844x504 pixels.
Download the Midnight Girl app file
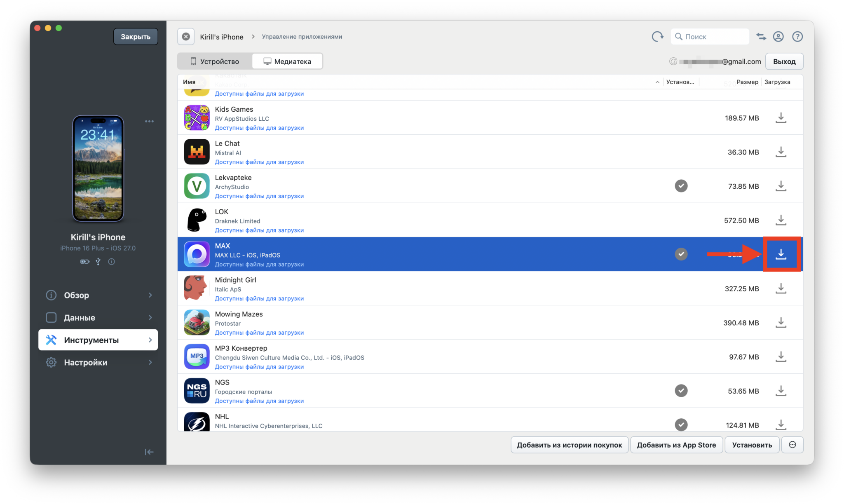(781, 288)
